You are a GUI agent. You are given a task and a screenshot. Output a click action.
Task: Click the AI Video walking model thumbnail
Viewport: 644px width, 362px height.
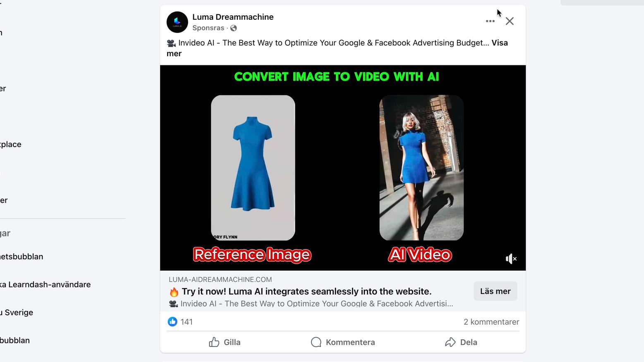pyautogui.click(x=421, y=168)
